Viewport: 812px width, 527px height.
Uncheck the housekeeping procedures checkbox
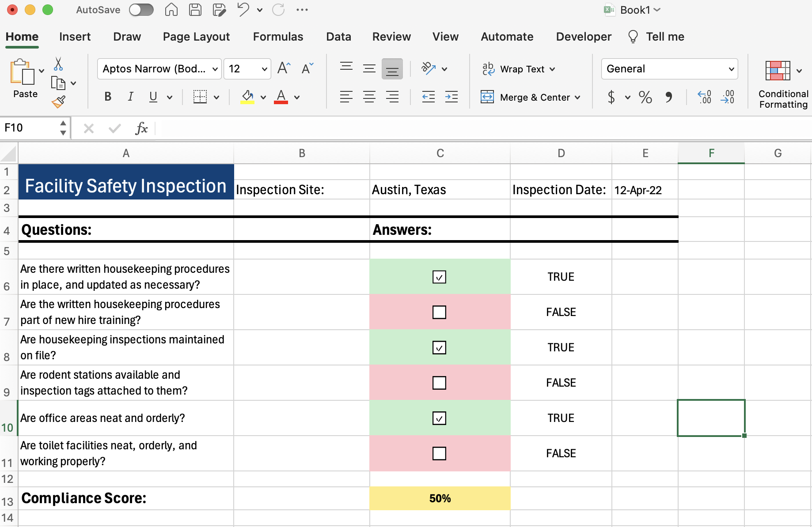click(440, 277)
